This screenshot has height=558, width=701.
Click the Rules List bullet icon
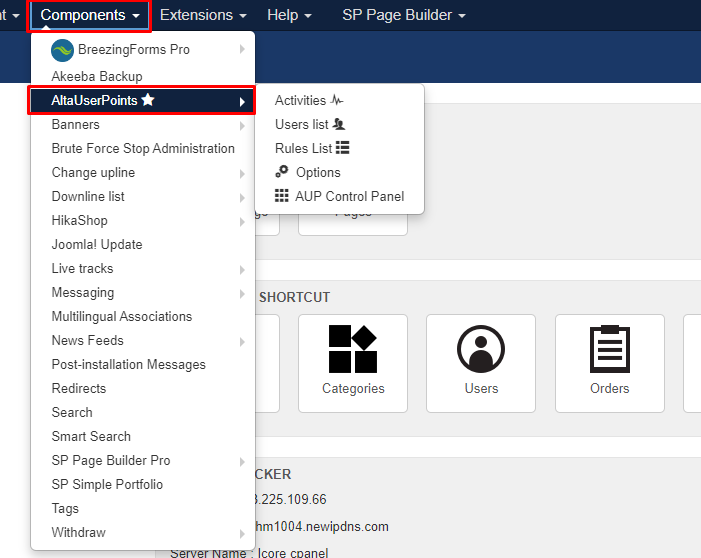tap(342, 148)
